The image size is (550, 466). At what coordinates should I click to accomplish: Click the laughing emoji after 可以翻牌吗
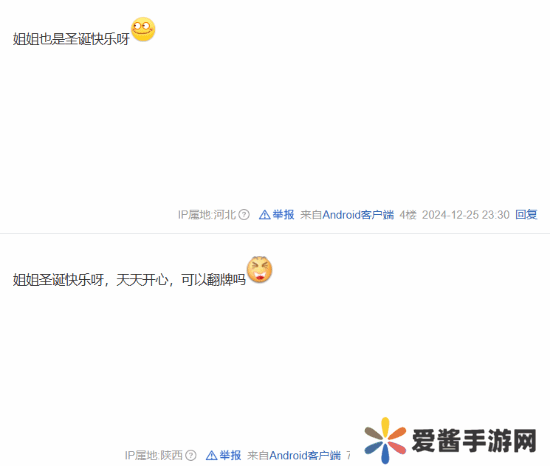click(260, 269)
